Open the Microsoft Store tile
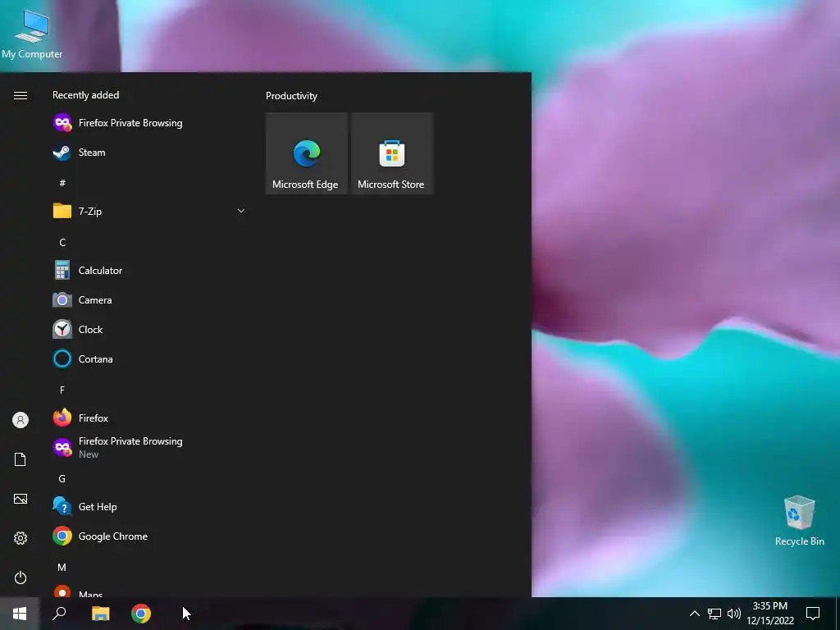The height and width of the screenshot is (630, 840). (391, 153)
